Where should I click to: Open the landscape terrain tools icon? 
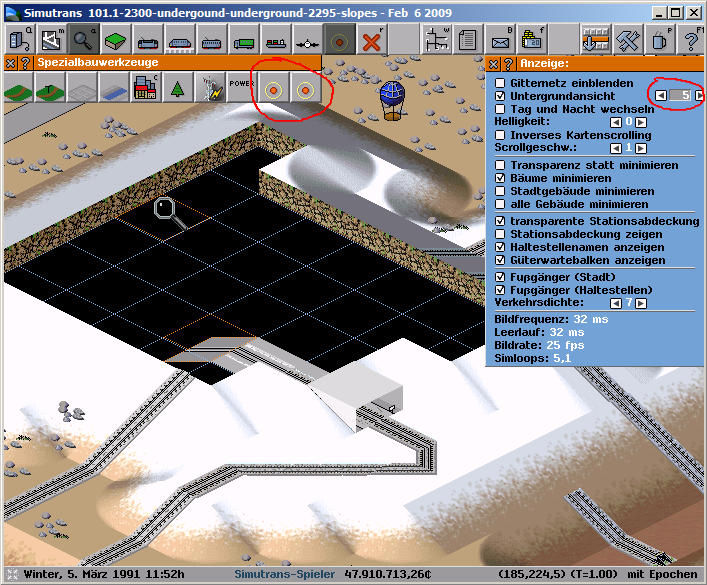(115, 40)
